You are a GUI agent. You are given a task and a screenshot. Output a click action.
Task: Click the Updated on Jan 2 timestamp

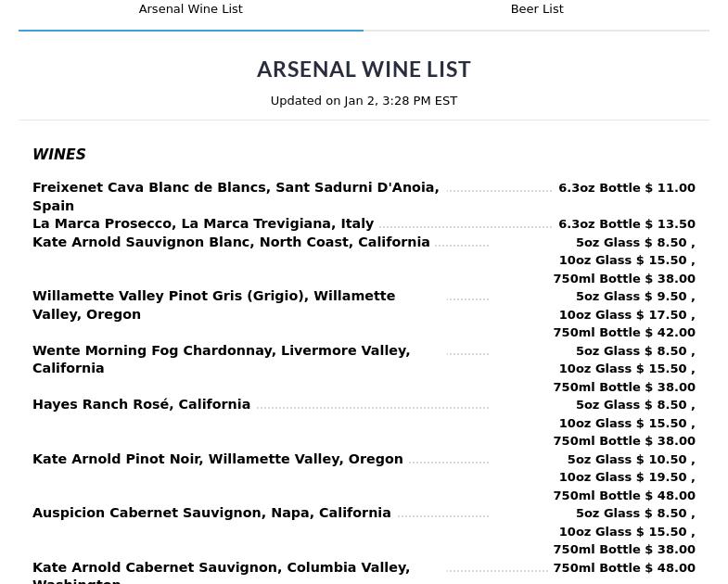(364, 101)
